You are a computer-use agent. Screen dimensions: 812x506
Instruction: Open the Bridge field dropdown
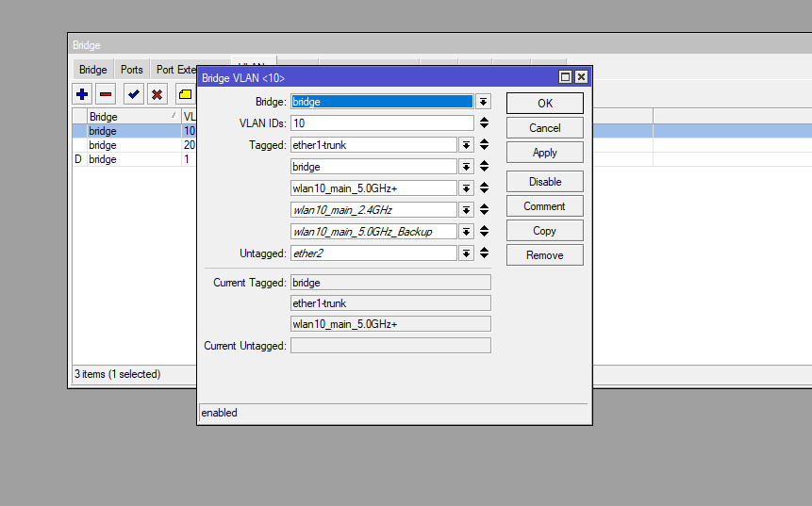483,102
